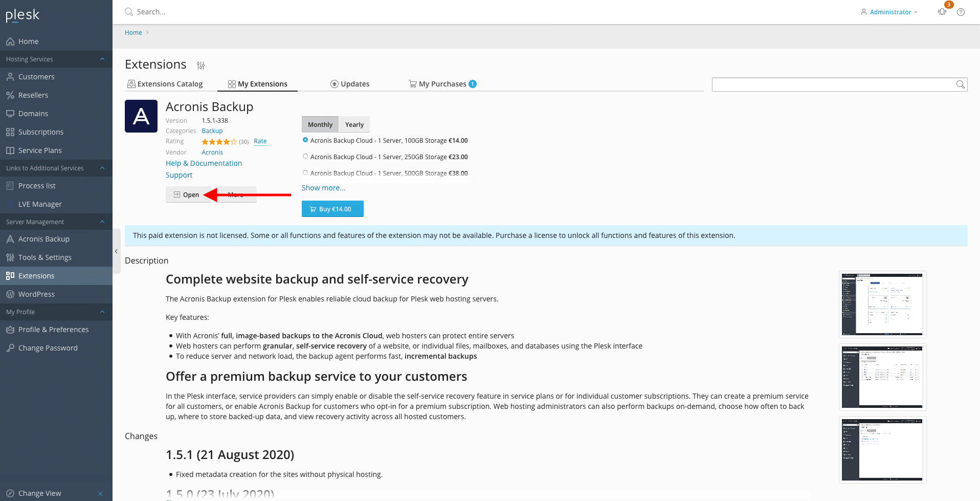Open third description screenshot thumbnail
Screen dimensions: 980x501
(883, 450)
